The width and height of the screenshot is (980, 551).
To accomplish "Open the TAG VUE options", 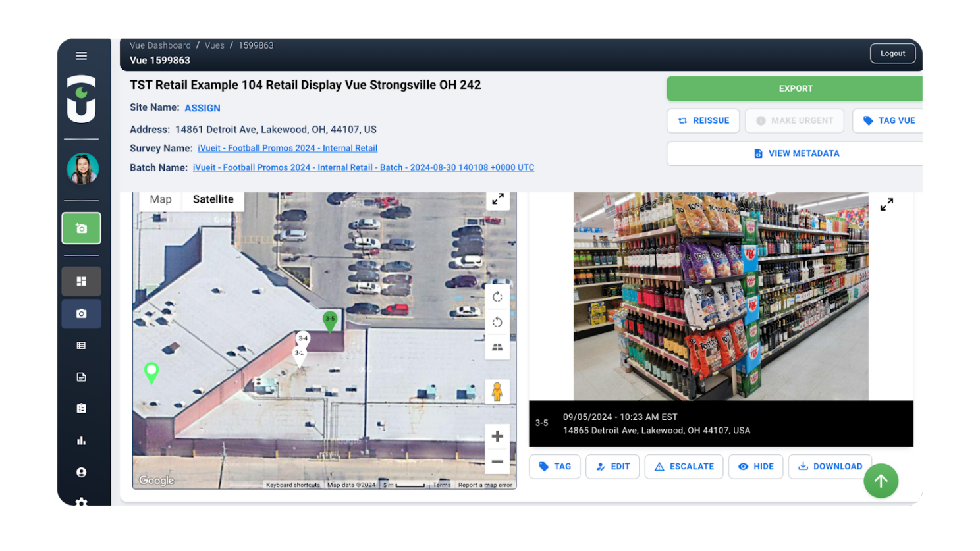I will [888, 121].
